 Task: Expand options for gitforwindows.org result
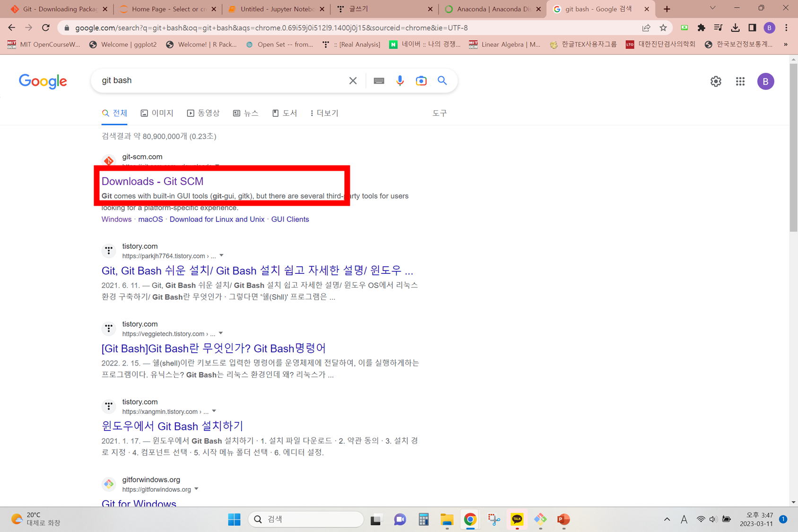(196, 489)
